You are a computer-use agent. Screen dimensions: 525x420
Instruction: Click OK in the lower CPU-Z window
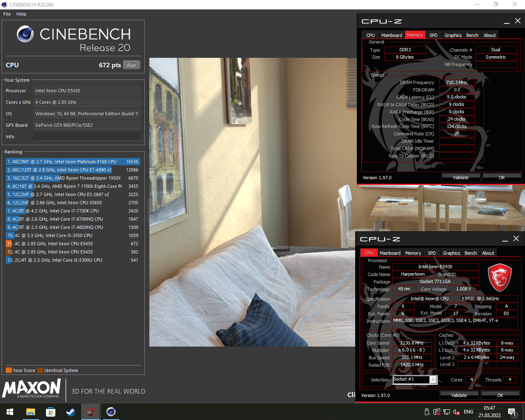pos(500,395)
